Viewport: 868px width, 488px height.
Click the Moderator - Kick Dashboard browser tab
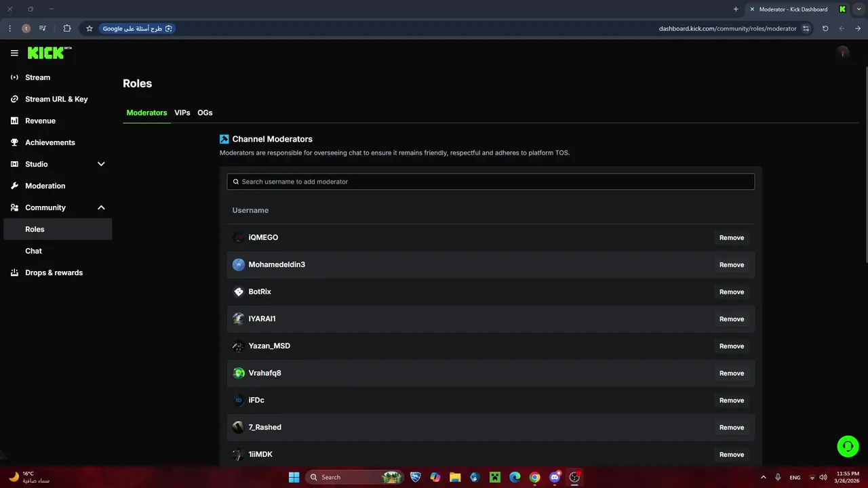(798, 9)
